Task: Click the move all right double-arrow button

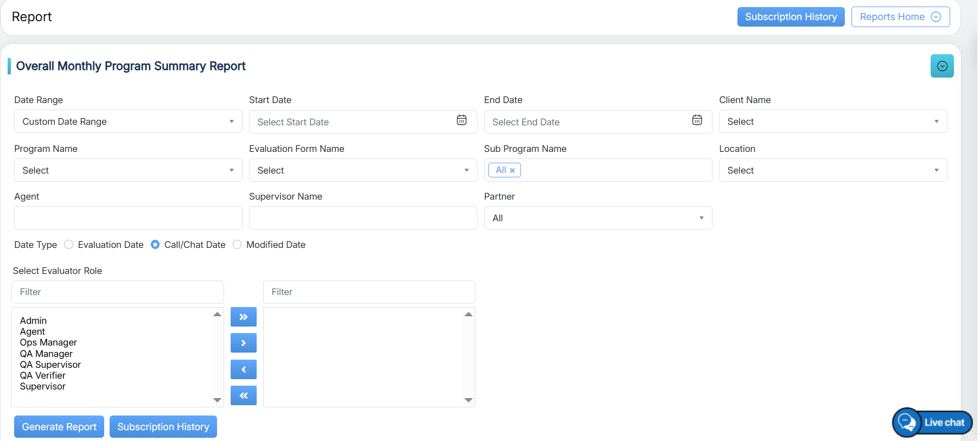Action: 243,317
